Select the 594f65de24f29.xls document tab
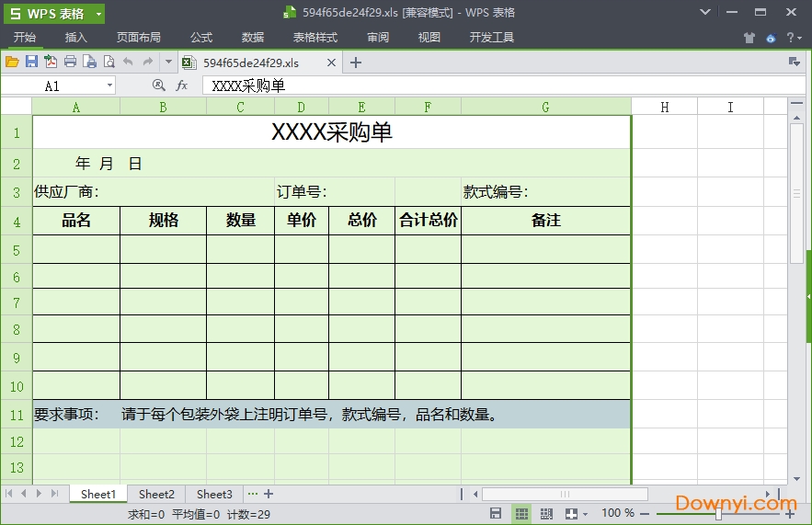This screenshot has width=812, height=525. [x=251, y=63]
